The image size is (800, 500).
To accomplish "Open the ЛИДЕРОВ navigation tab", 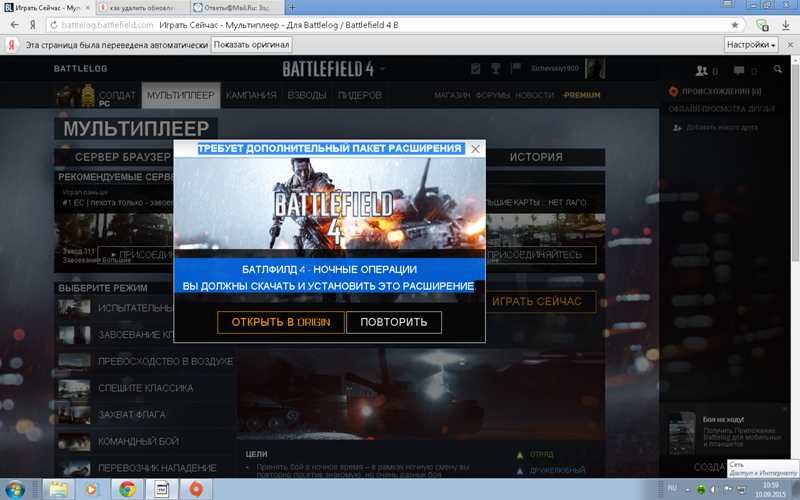I will 359,95.
